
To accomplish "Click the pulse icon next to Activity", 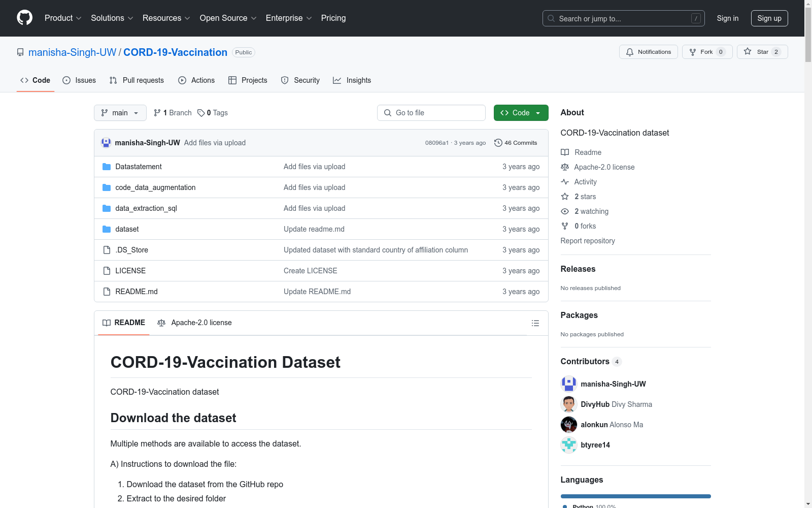I will [565, 182].
